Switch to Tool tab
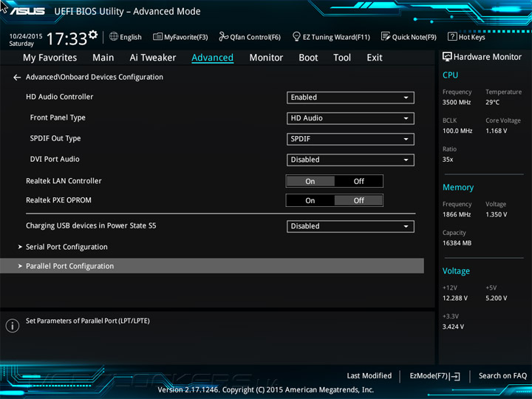 342,58
